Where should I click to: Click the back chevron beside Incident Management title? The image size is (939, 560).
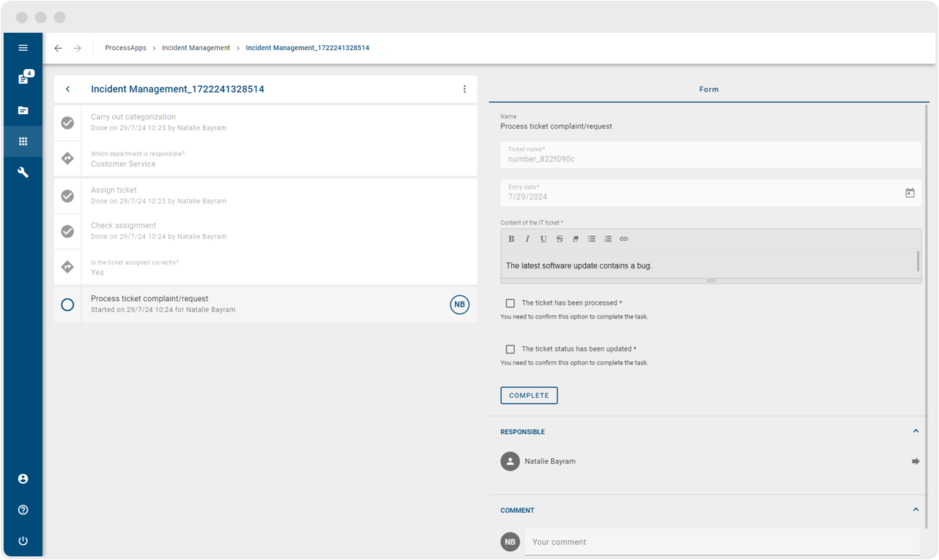coord(68,89)
